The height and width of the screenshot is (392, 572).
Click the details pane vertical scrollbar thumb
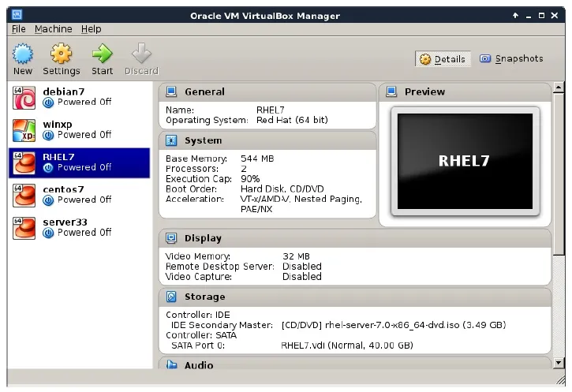pos(558,174)
